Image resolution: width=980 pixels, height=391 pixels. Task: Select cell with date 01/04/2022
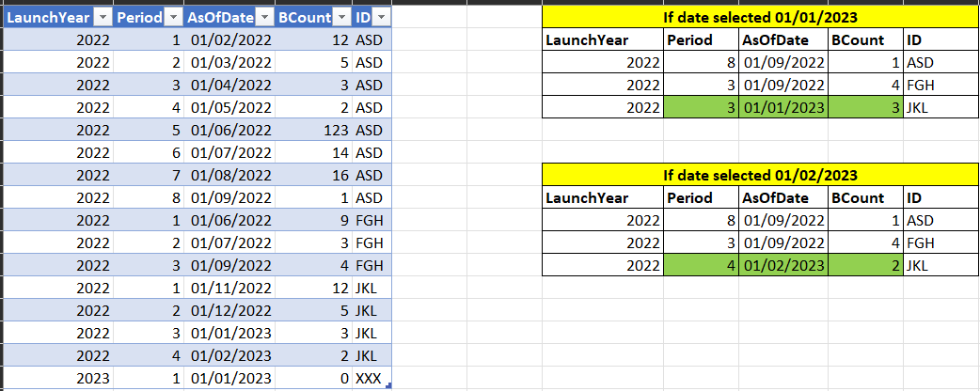click(229, 85)
